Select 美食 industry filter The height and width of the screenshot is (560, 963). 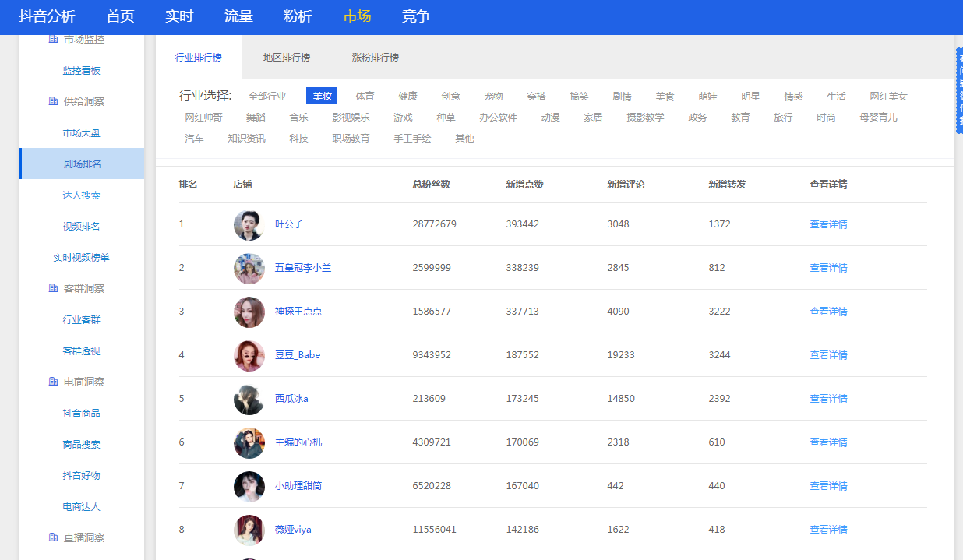point(665,97)
